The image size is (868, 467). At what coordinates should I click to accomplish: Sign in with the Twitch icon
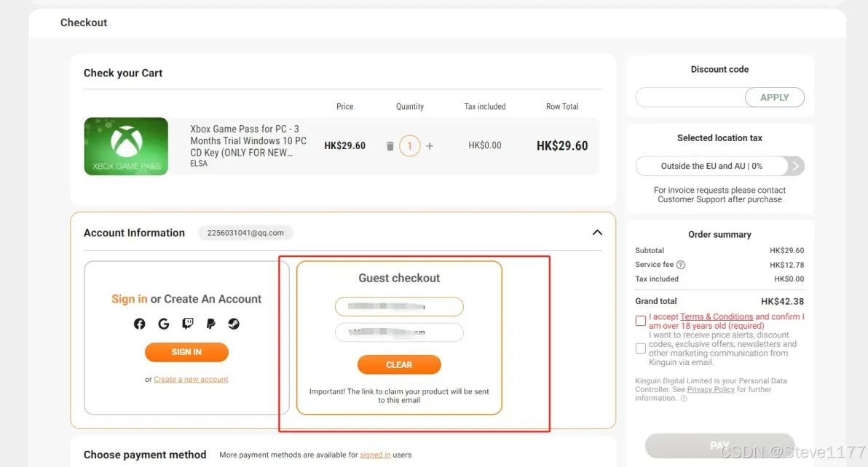[x=187, y=324]
